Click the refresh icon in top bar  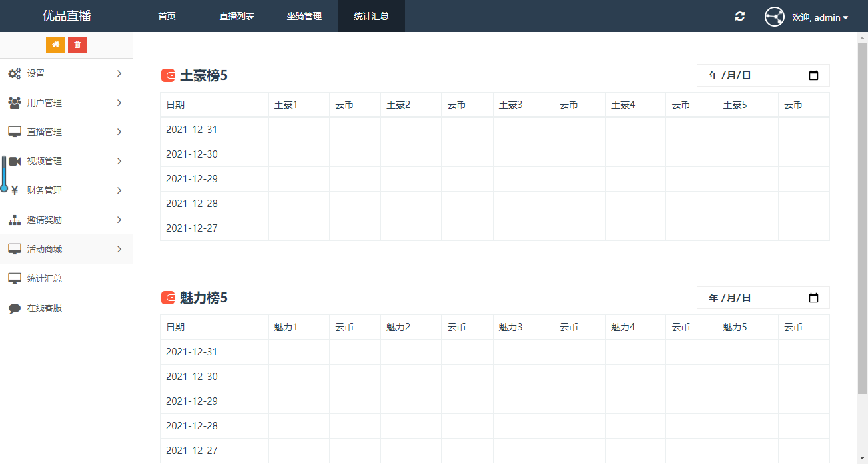click(x=739, y=16)
